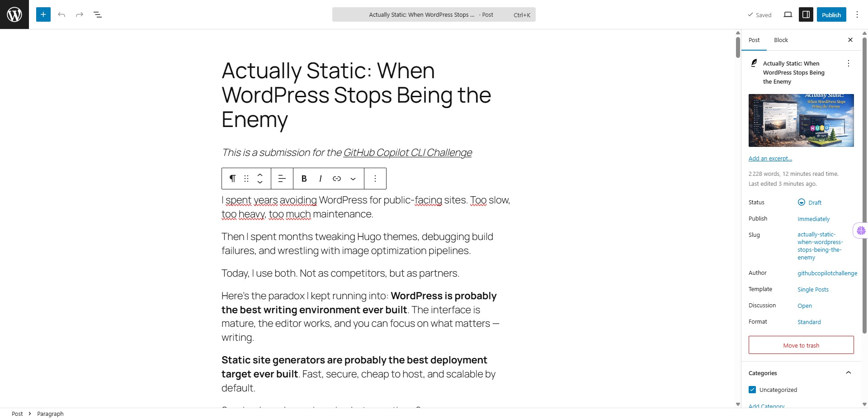Switch to the Block tab
The width and height of the screenshot is (868, 419).
coord(780,40)
